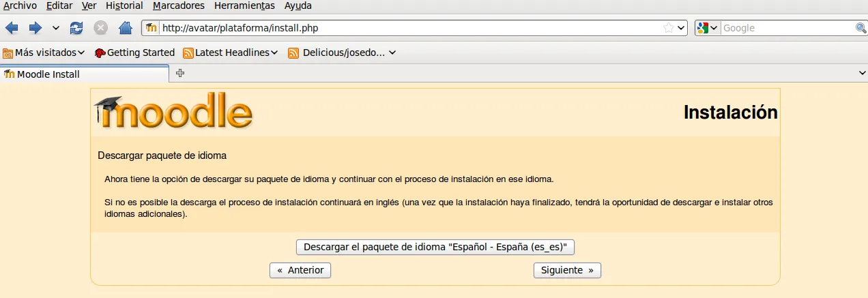Viewport: 868px width, 298px height.
Task: Expand the URL bar history dropdown
Action: [681, 28]
